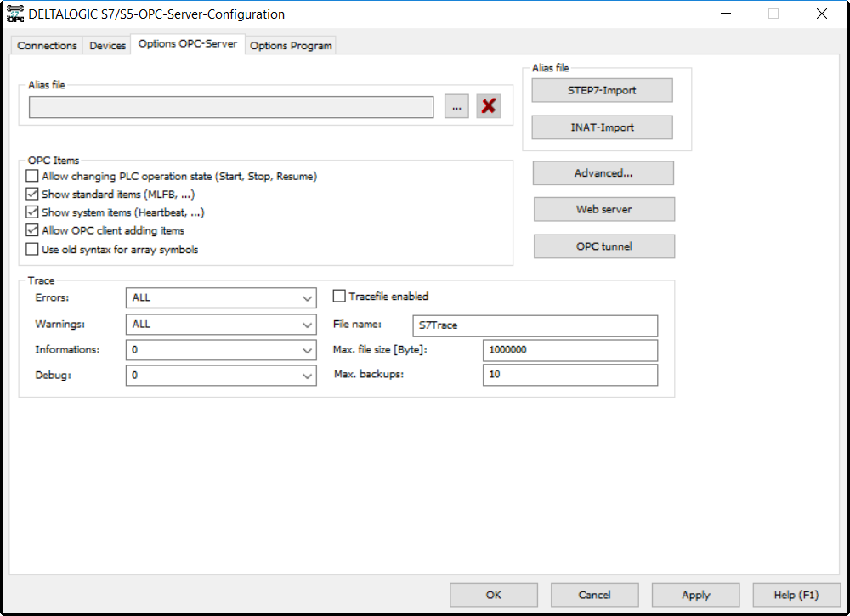Open Advanced... settings
The image size is (850, 616).
(603, 172)
